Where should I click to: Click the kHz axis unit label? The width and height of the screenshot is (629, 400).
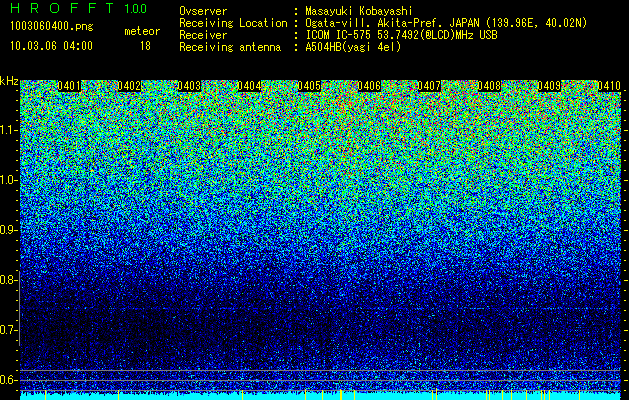pyautogui.click(x=9, y=81)
